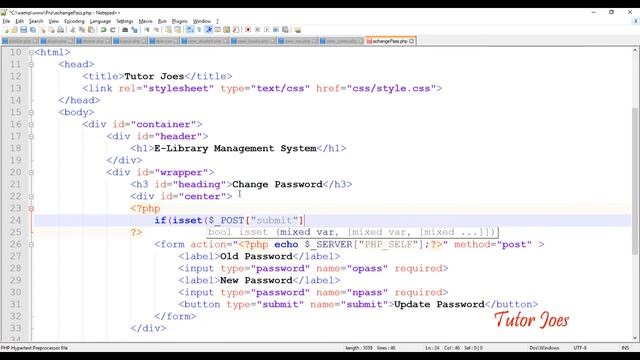
Task: Click the Close document toolbar icon
Action: point(42,30)
